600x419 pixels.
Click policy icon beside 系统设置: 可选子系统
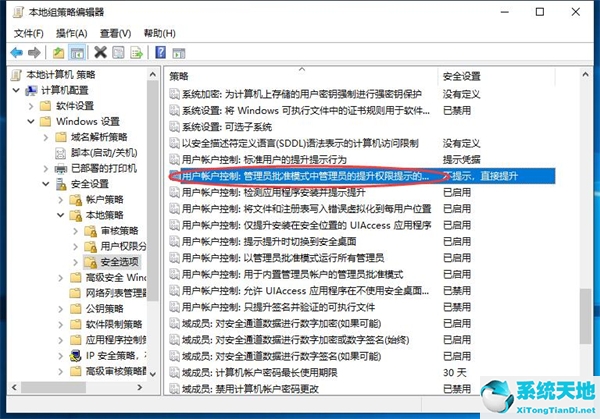tap(174, 127)
